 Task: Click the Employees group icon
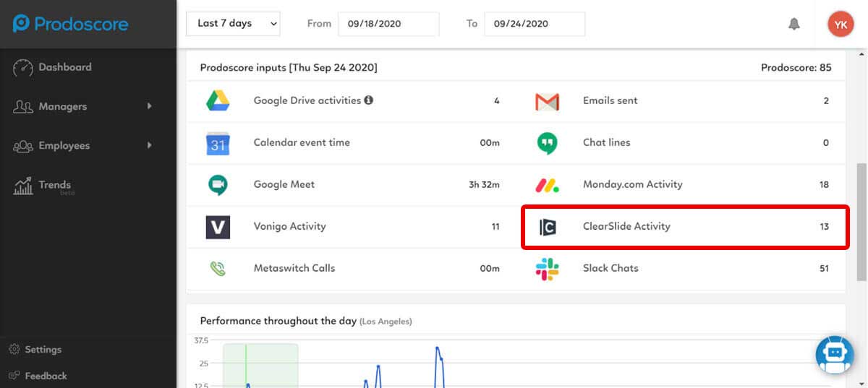[x=23, y=146]
